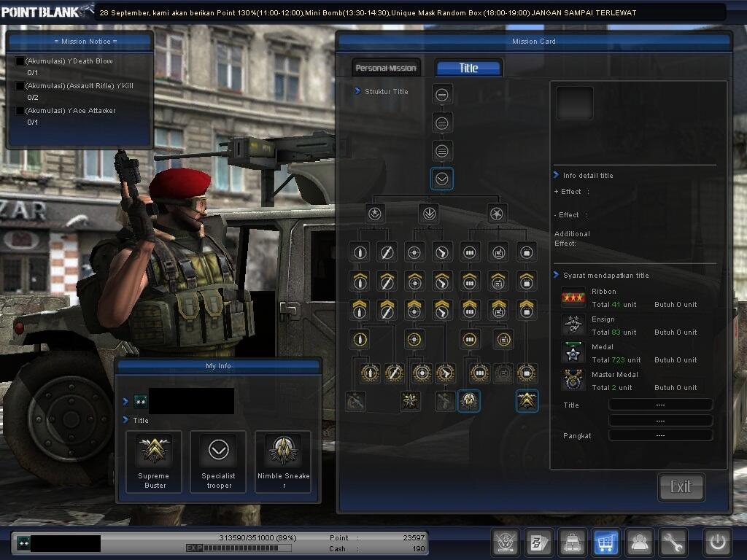
Task: Select single-chevron pistol title
Action: click(x=442, y=281)
